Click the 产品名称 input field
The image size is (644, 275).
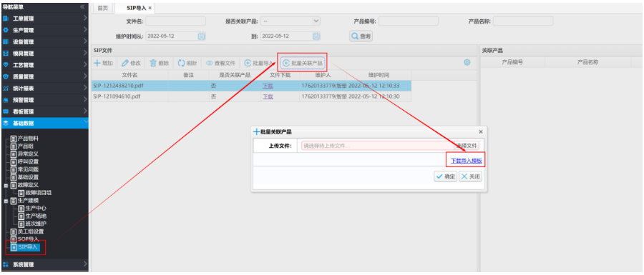pyautogui.click(x=523, y=21)
